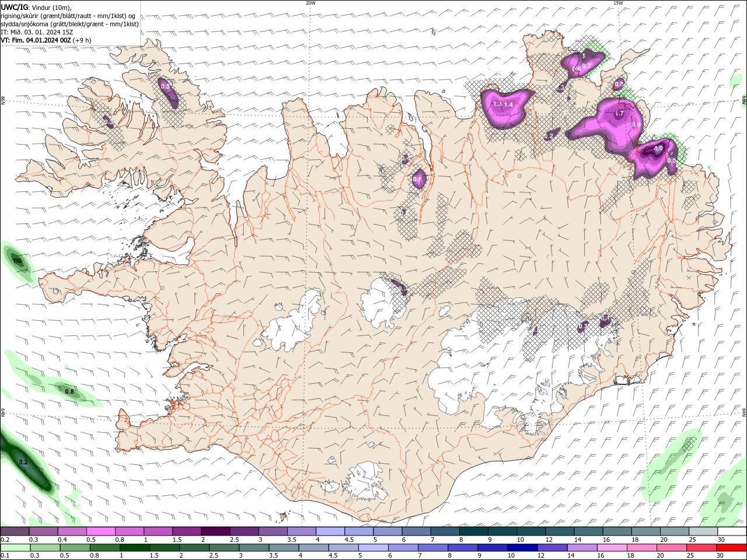Click the 4.0 snowfall value in the northeast

[x=658, y=149]
